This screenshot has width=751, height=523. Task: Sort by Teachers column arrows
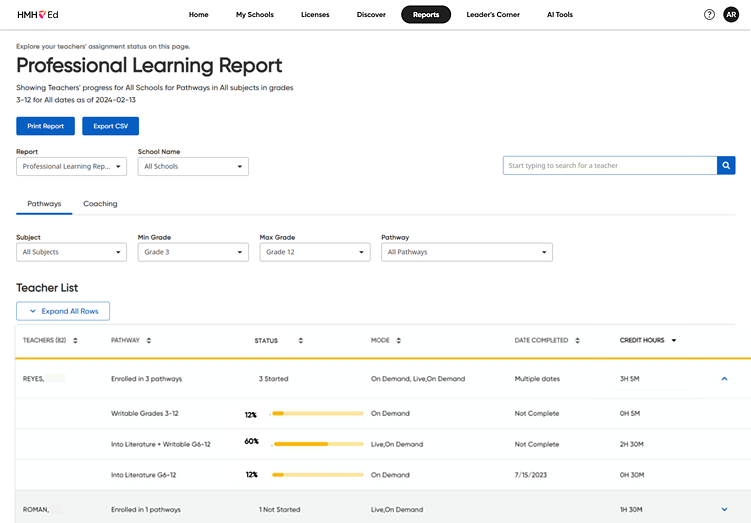pos(75,341)
